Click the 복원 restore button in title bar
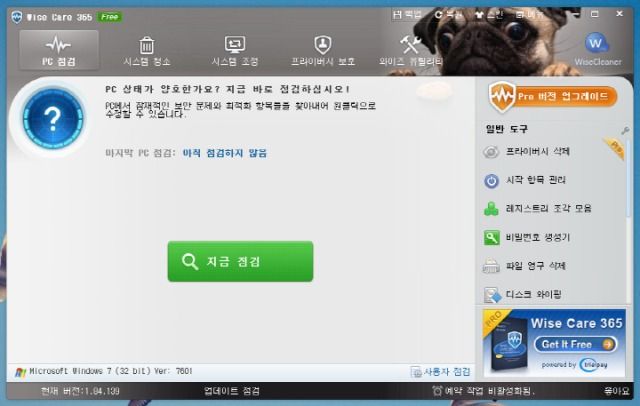Viewport: 640px width, 406px height. tap(448, 15)
